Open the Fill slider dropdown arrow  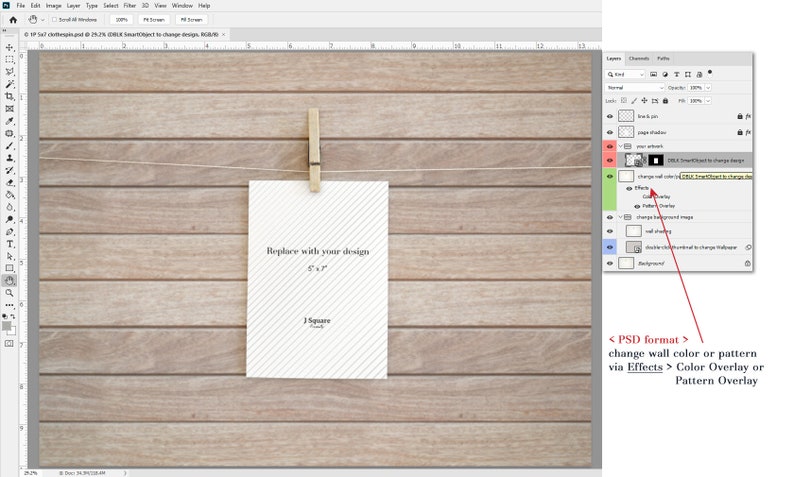coord(708,101)
